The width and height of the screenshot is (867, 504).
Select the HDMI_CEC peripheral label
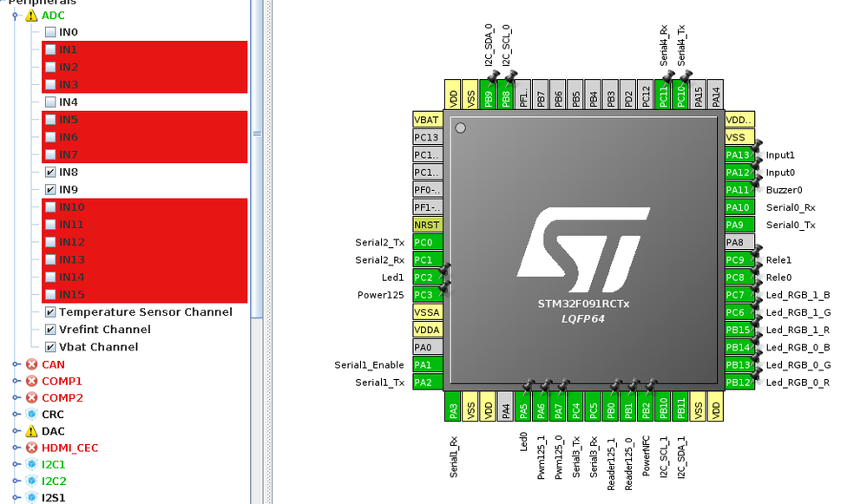(69, 448)
